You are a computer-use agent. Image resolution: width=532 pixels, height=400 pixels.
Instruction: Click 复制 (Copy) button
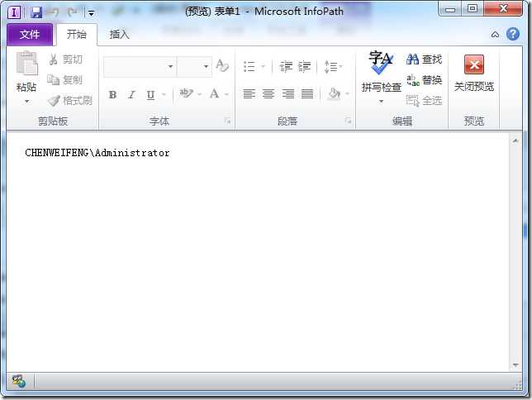[65, 80]
